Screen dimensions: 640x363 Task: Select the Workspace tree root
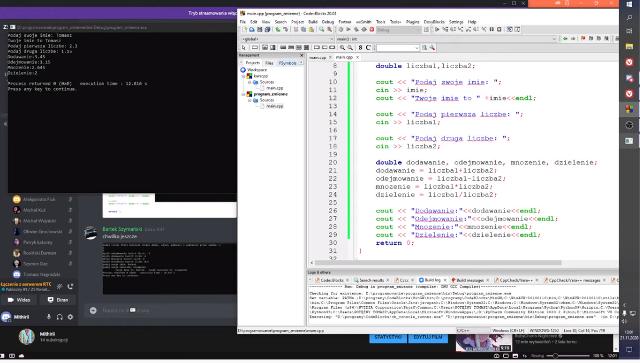click(257, 70)
